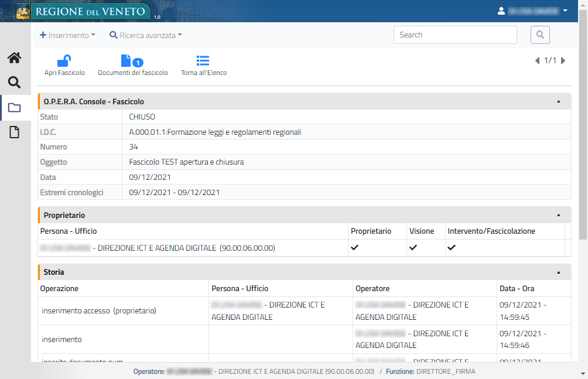The height and width of the screenshot is (379, 588).
Task: Click the Apri Fascicolo unlock icon
Action: [x=64, y=61]
